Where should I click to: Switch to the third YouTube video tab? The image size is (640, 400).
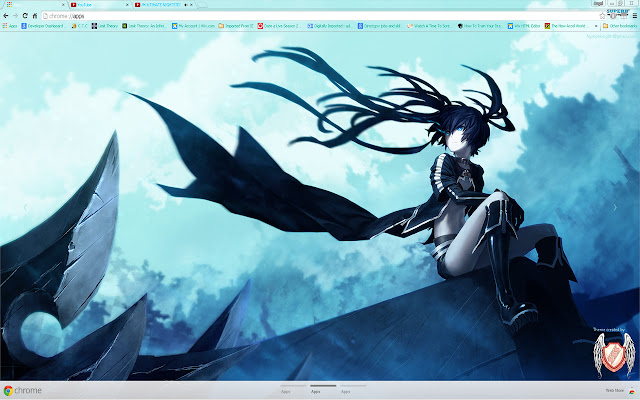click(164, 5)
